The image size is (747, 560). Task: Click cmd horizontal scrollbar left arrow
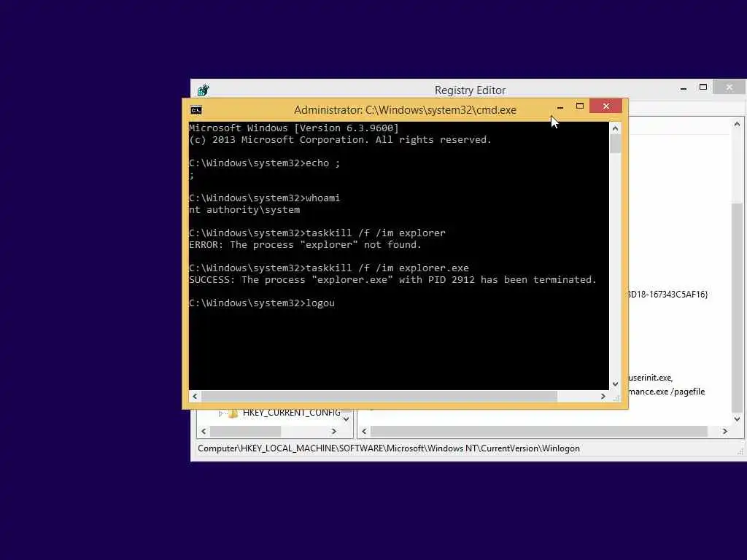coord(195,396)
